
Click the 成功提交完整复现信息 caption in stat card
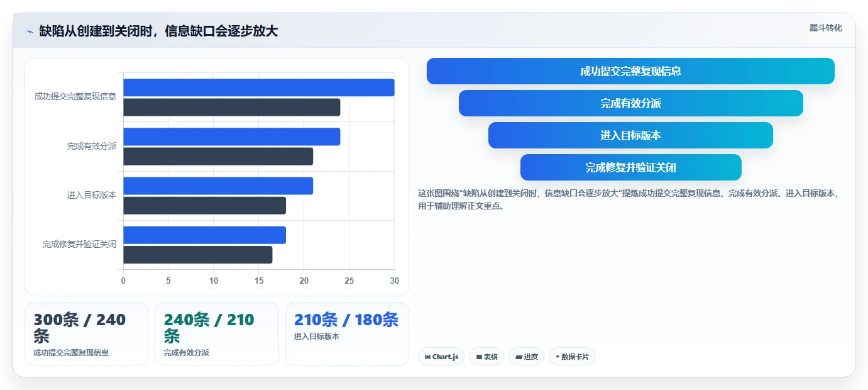pos(71,353)
